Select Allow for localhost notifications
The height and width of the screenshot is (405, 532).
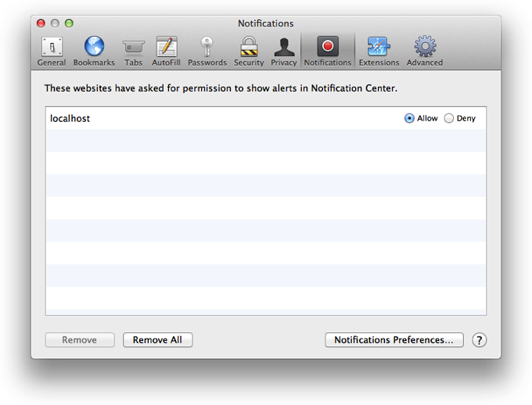[409, 119]
